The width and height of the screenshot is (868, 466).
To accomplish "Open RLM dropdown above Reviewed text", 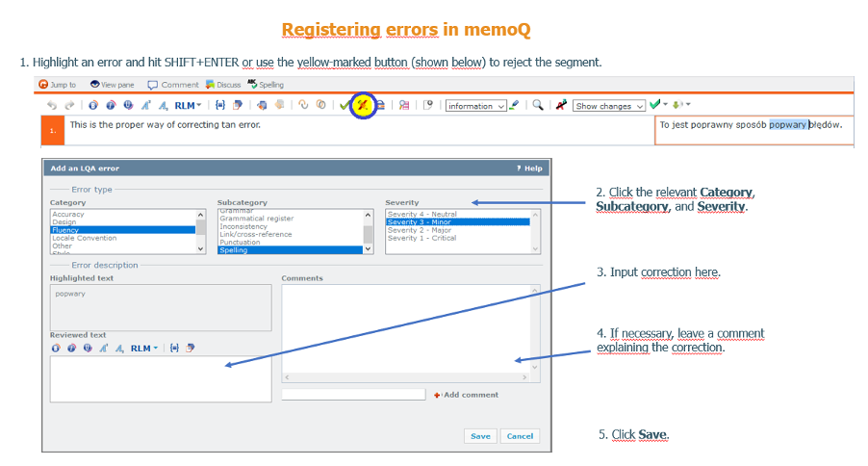I will [144, 348].
